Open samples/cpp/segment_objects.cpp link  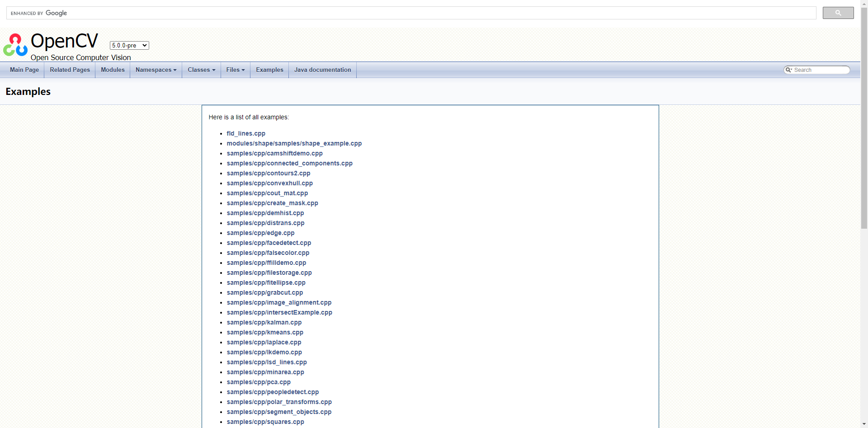pos(279,412)
